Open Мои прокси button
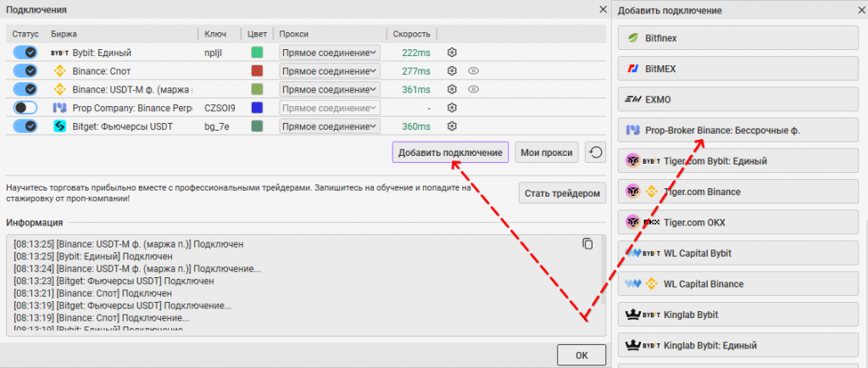The width and height of the screenshot is (868, 368). 547,152
